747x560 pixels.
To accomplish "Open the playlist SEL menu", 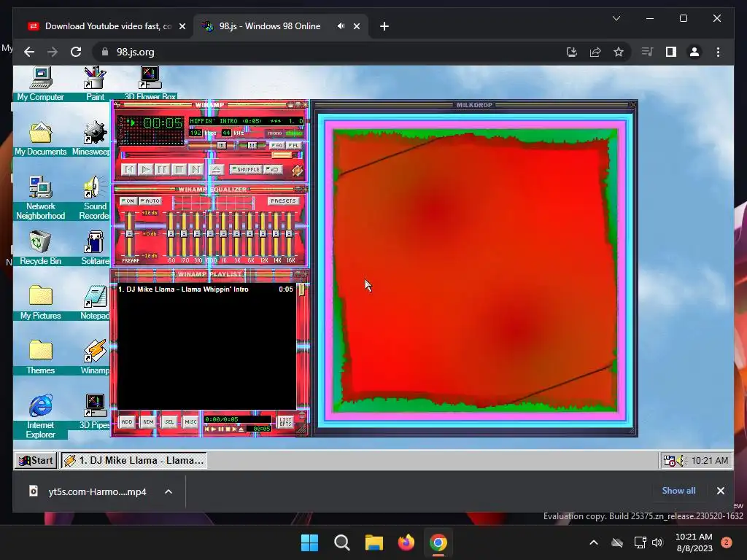I will (169, 422).
